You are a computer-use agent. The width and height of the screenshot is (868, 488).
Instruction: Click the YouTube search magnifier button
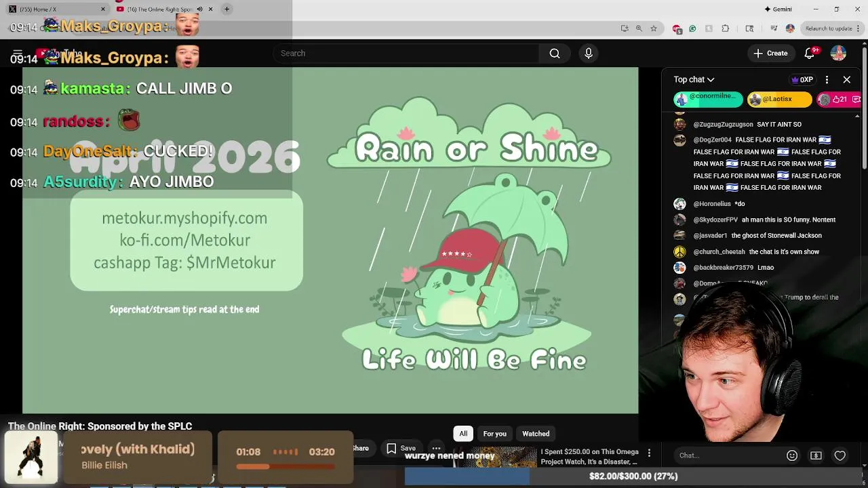pos(555,54)
